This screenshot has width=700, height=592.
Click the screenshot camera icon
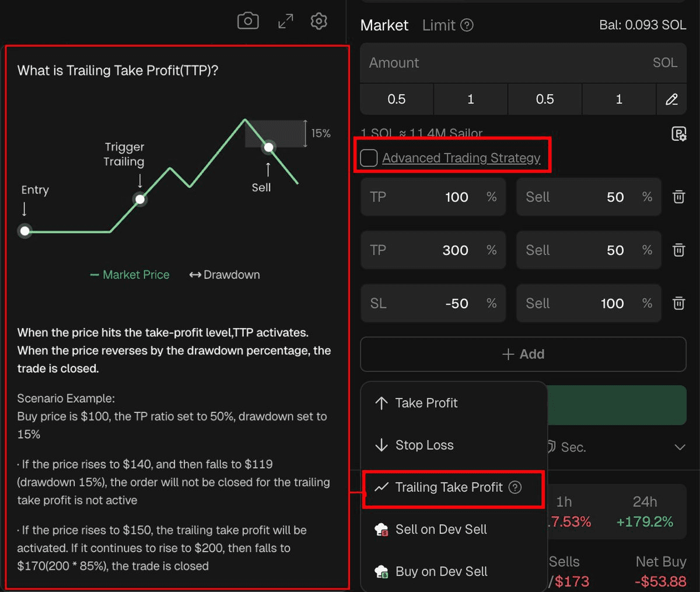tap(247, 20)
